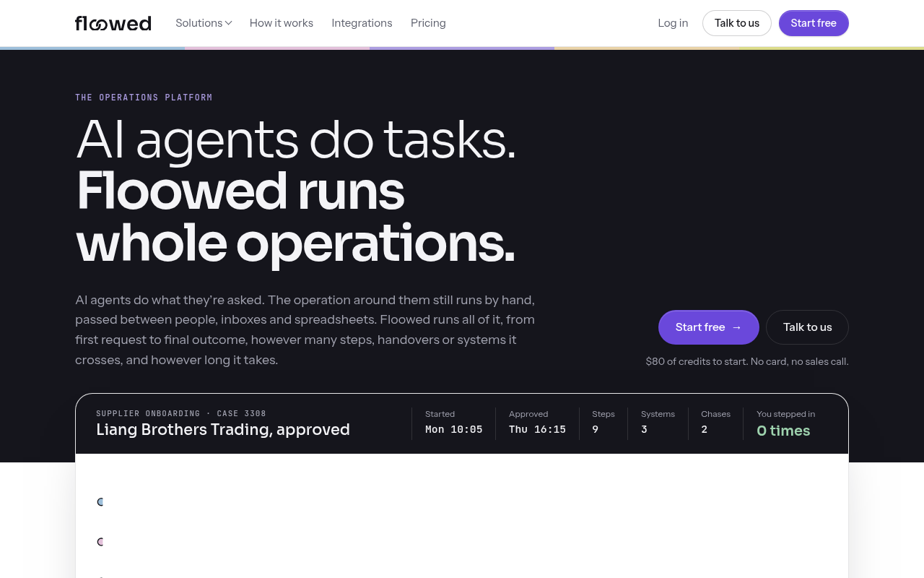Click the hero Start free arrow button

pos(709,327)
